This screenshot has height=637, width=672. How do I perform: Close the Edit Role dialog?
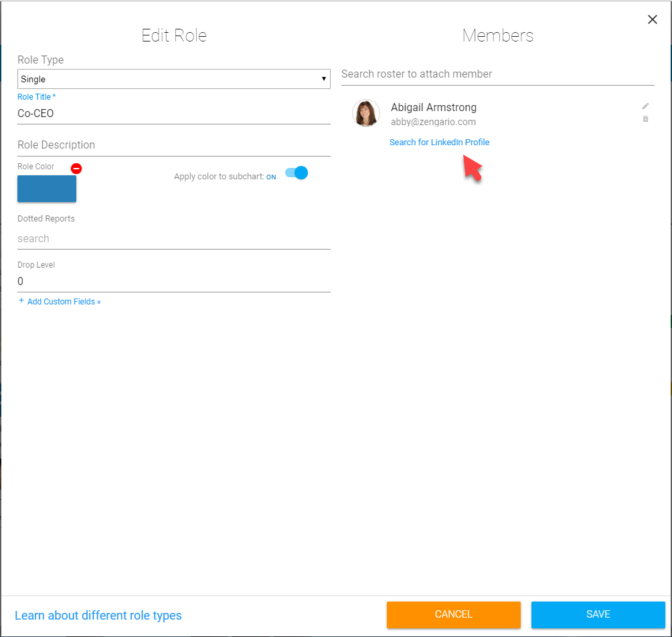(x=653, y=19)
